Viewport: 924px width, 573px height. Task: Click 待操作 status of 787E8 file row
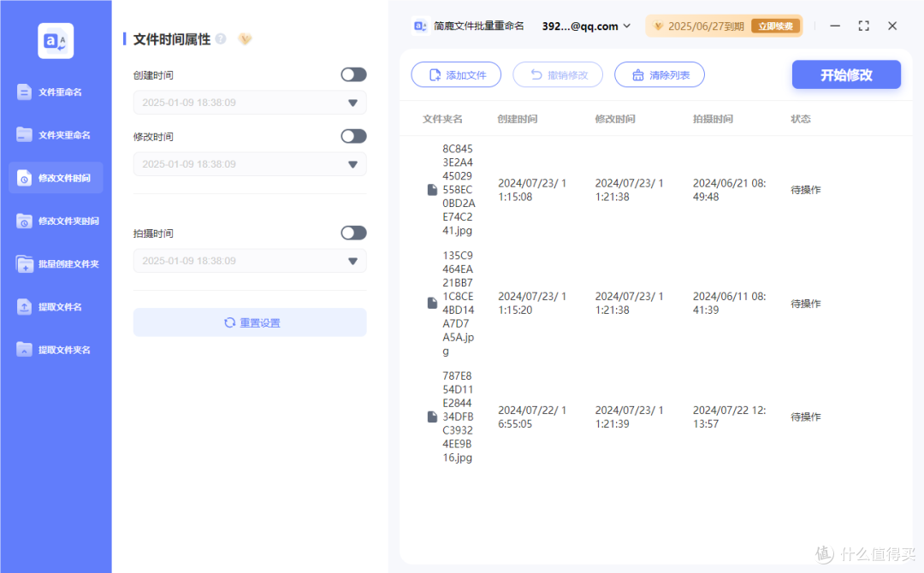click(x=806, y=416)
